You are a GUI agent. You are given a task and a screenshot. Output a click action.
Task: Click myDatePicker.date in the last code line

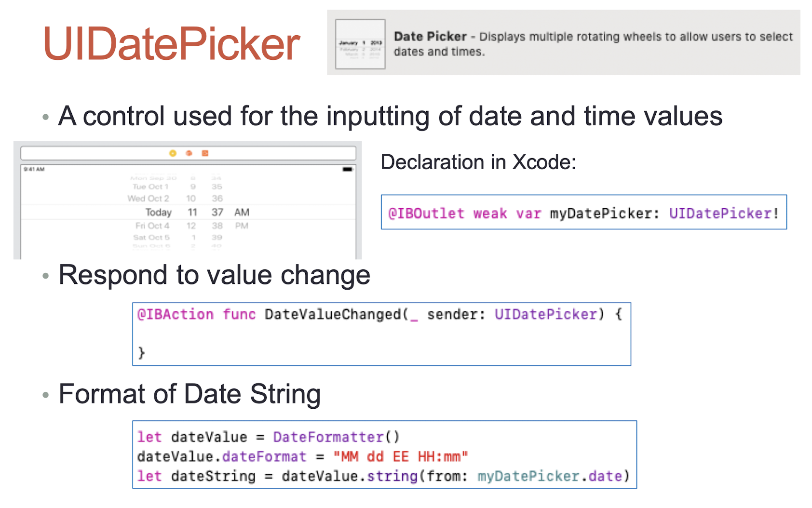click(550, 476)
